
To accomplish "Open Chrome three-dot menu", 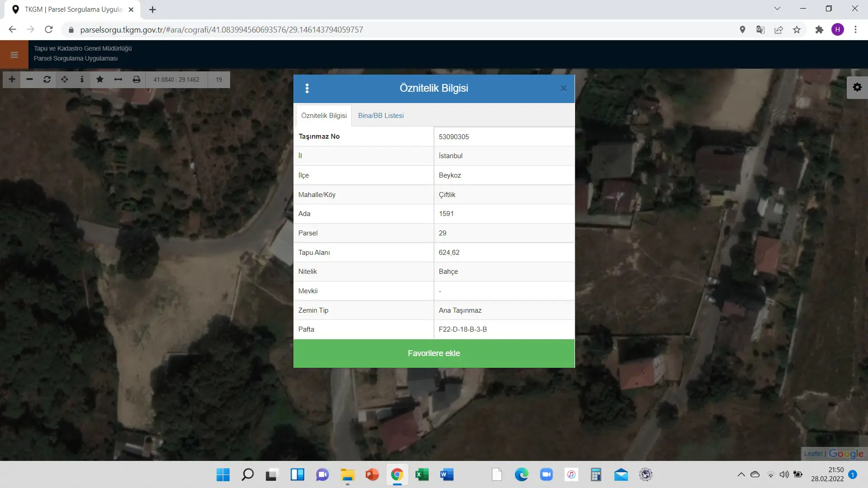I will click(x=855, y=30).
